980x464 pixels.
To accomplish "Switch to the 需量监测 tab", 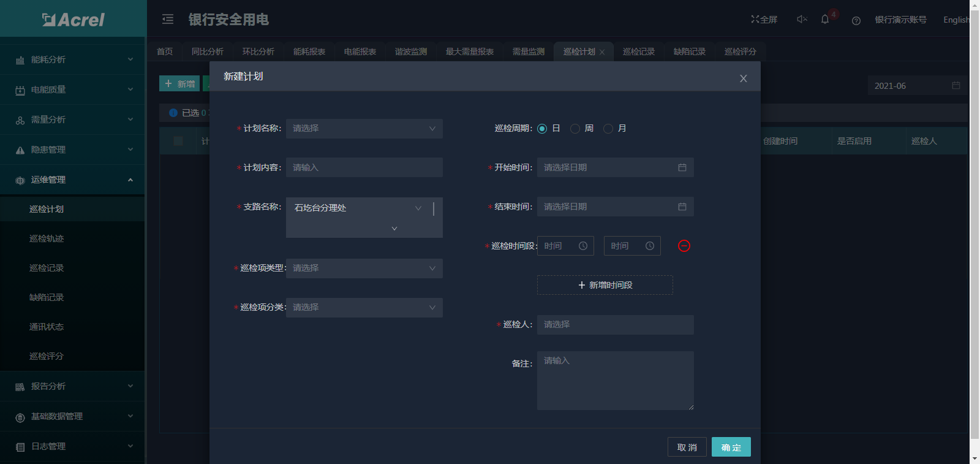I will pos(529,51).
